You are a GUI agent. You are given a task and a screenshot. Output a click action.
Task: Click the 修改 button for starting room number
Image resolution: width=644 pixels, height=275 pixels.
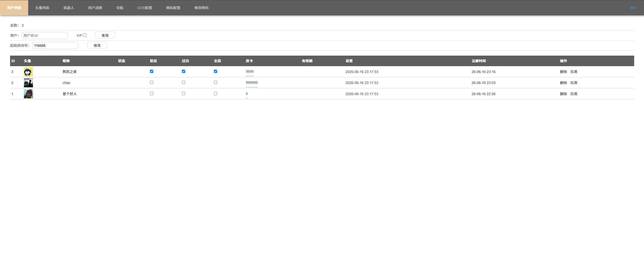97,45
